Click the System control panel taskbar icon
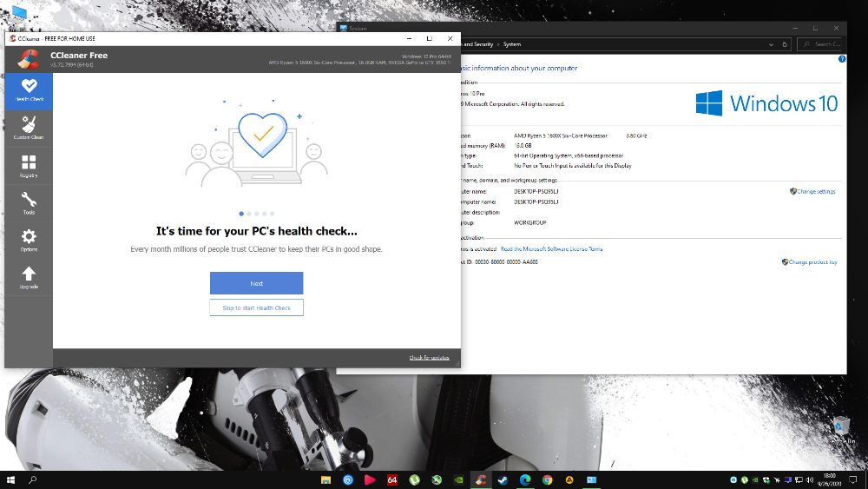Image resolution: width=868 pixels, height=489 pixels. point(591,479)
